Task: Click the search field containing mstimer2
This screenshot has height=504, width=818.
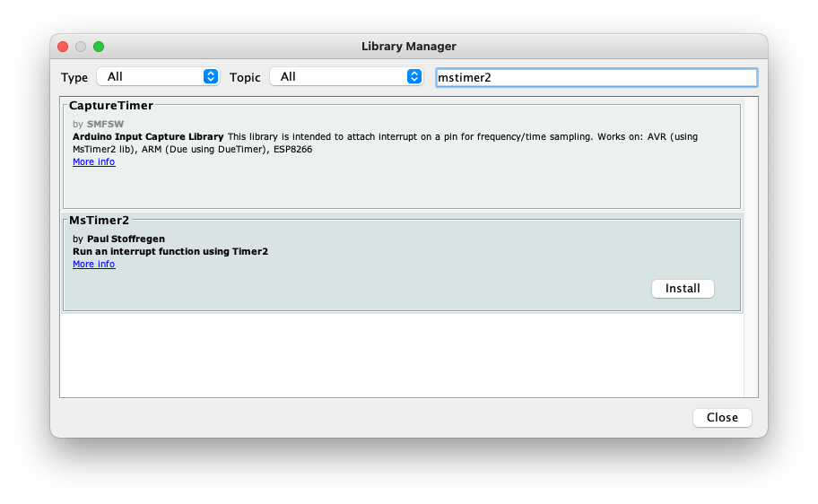Action: click(x=596, y=78)
